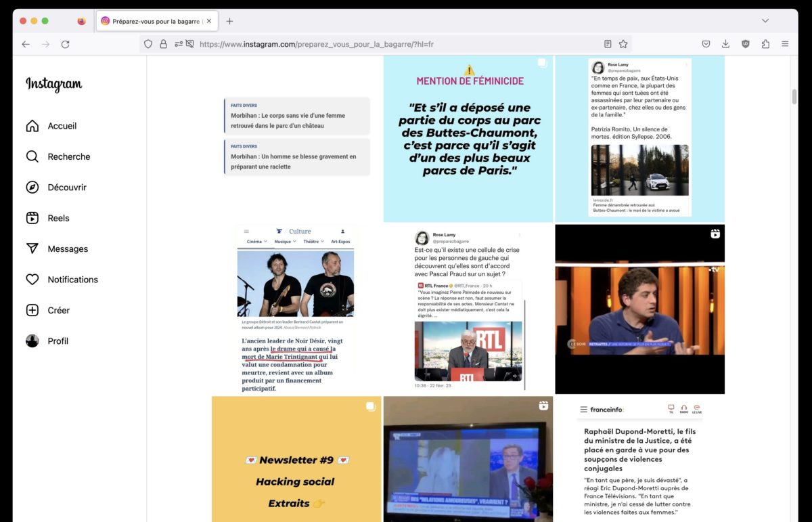
Task: Go to Profil avatar
Action: tap(32, 341)
